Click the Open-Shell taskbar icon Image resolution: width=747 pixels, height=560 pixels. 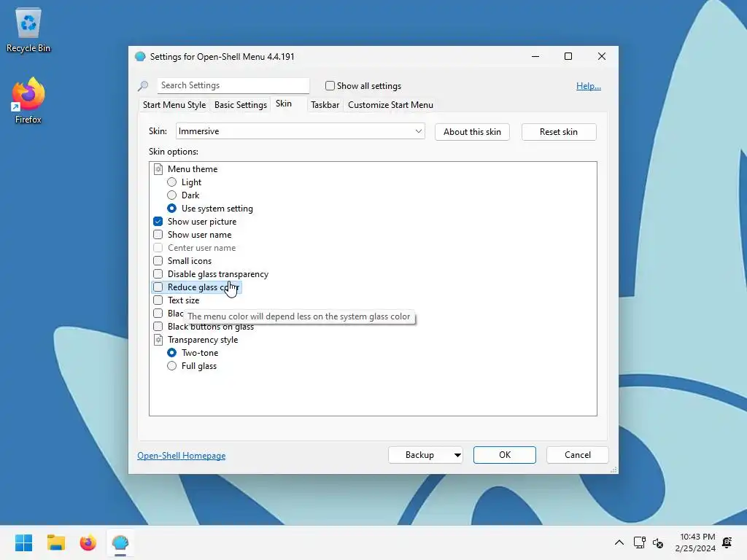click(x=120, y=542)
